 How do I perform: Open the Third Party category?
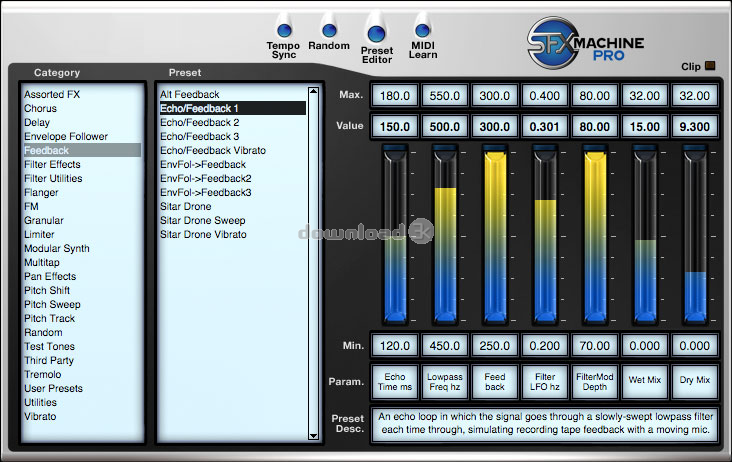click(49, 360)
